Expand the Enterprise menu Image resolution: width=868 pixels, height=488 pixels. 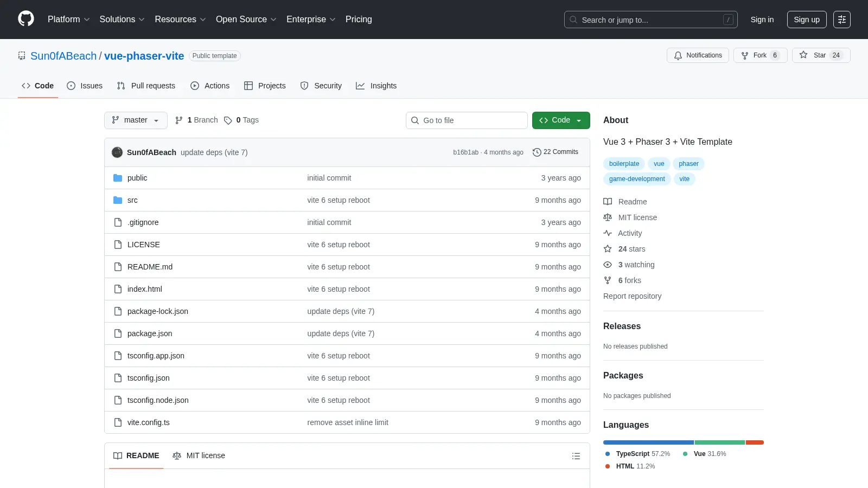311,20
